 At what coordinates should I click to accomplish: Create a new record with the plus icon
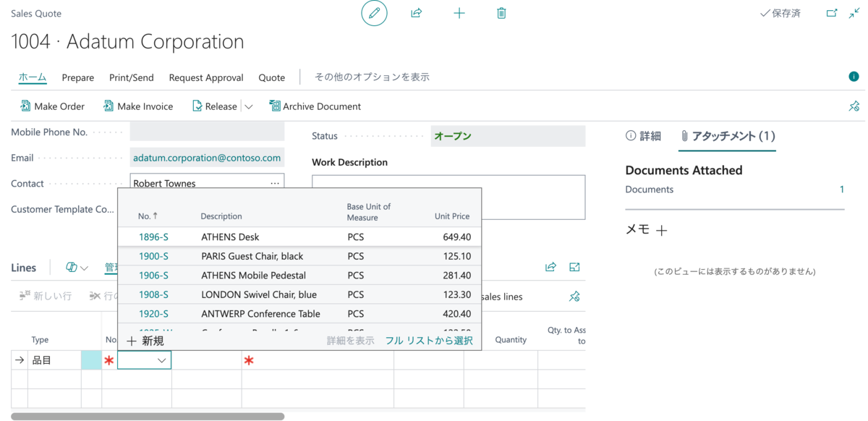(459, 12)
